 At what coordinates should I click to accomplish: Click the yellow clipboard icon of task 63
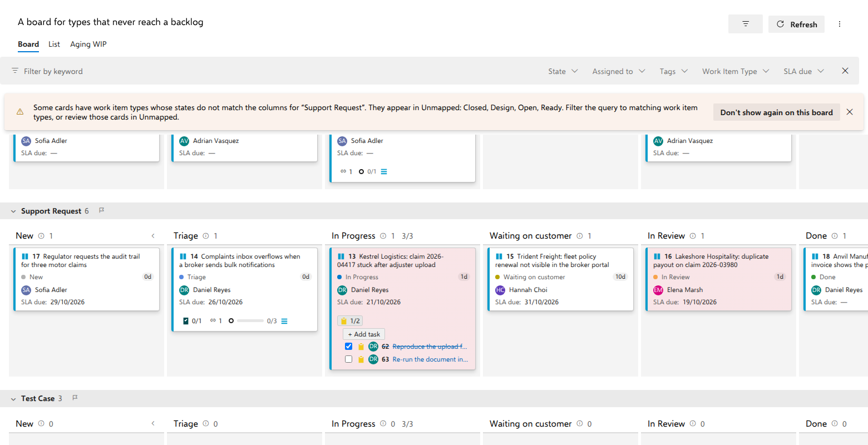pyautogui.click(x=361, y=359)
